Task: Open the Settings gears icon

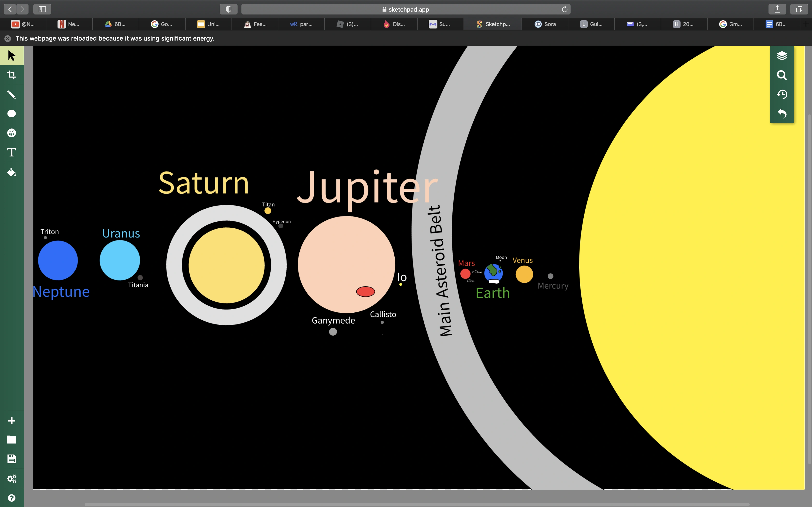Action: point(12,479)
